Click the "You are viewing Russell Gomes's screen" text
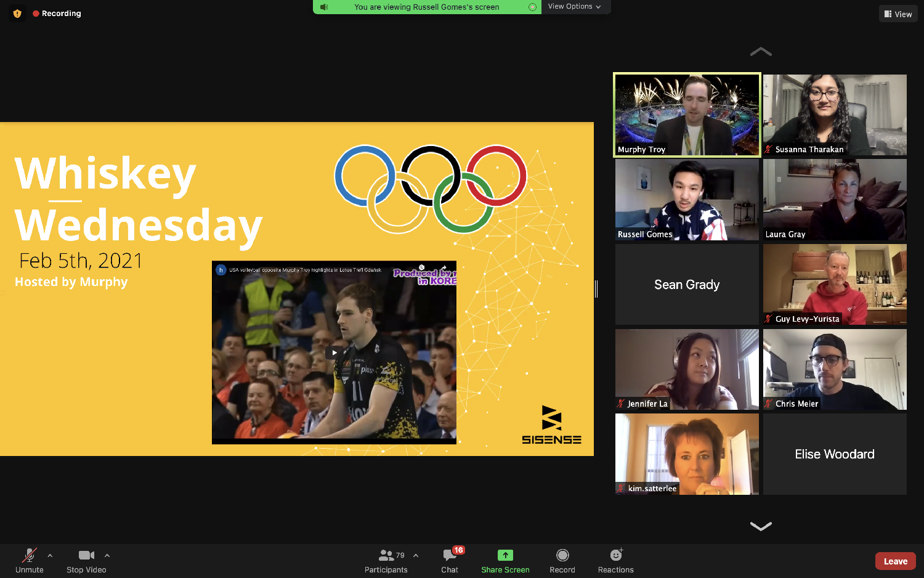 click(426, 7)
